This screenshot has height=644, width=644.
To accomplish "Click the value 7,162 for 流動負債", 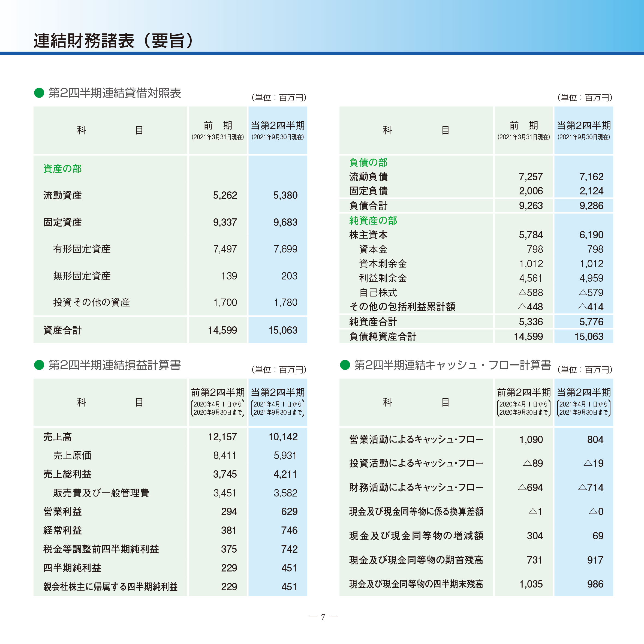I will pyautogui.click(x=591, y=176).
